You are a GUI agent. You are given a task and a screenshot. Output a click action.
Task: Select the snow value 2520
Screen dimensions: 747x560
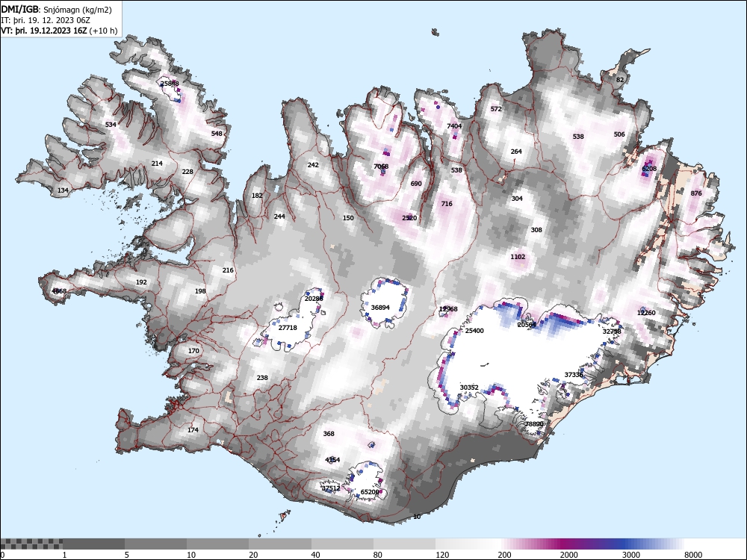coord(409,218)
